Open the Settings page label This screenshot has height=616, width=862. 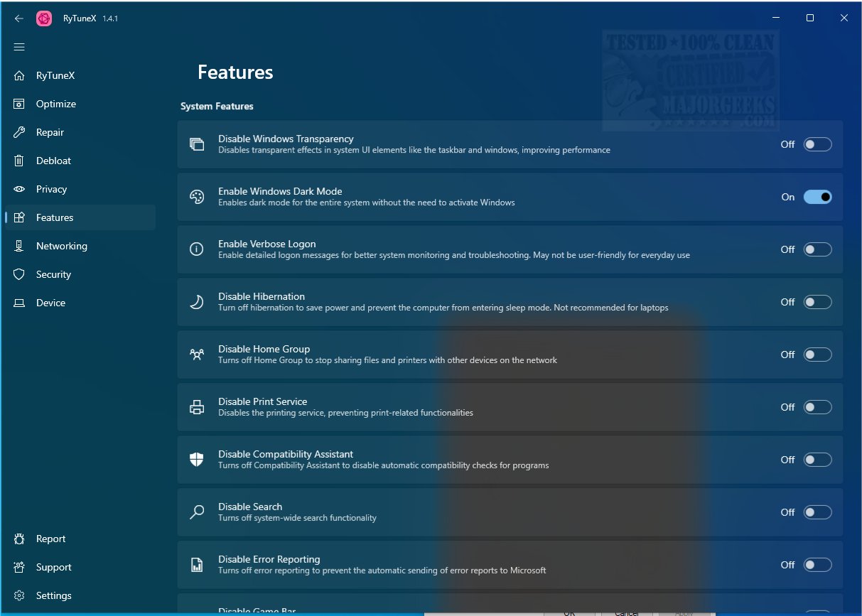tap(53, 595)
